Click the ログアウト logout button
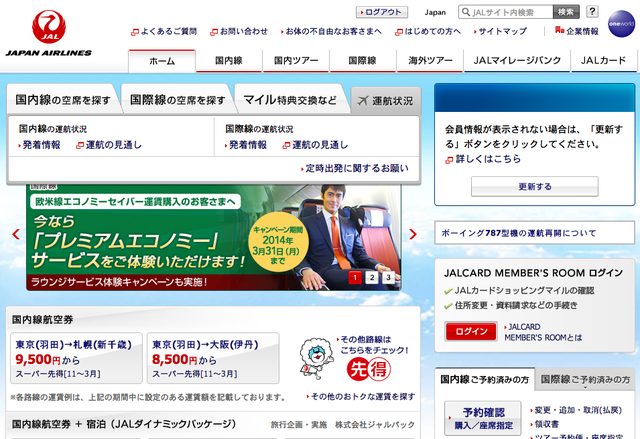This screenshot has width=640, height=439. (x=382, y=12)
